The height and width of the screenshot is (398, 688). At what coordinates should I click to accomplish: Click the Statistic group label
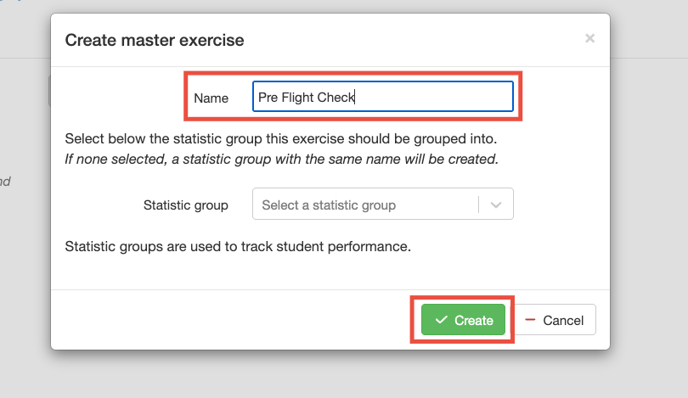tap(186, 205)
